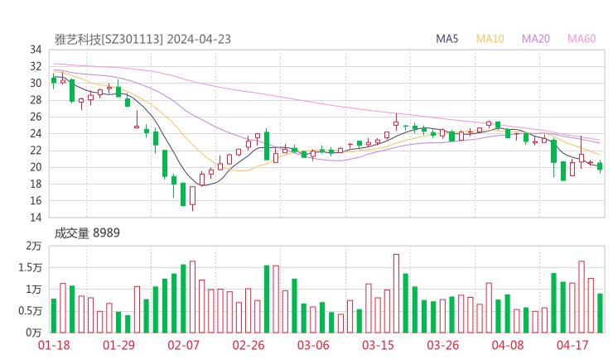This screenshot has height=364, width=613.
Task: Click the 2万 volume axis label
Action: (x=34, y=247)
